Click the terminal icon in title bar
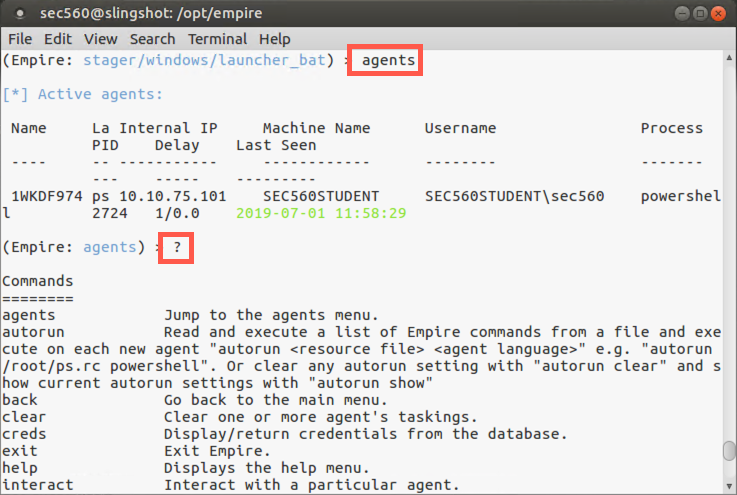737x495 pixels. point(18,14)
